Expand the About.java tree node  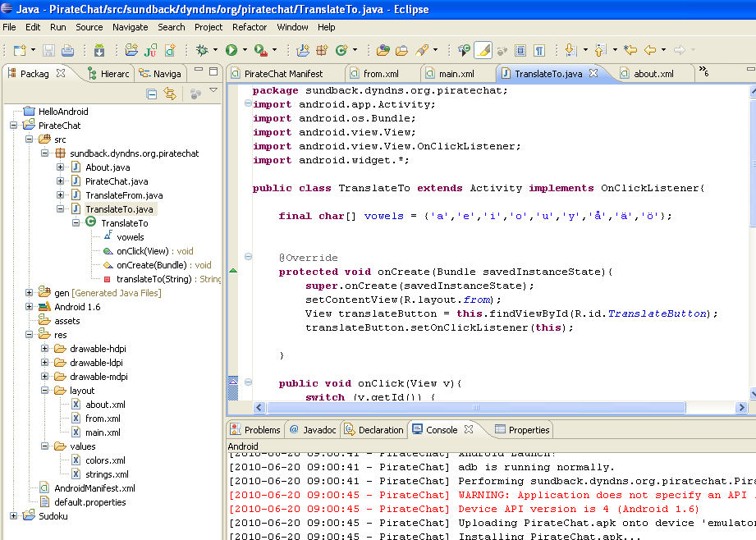(60, 167)
